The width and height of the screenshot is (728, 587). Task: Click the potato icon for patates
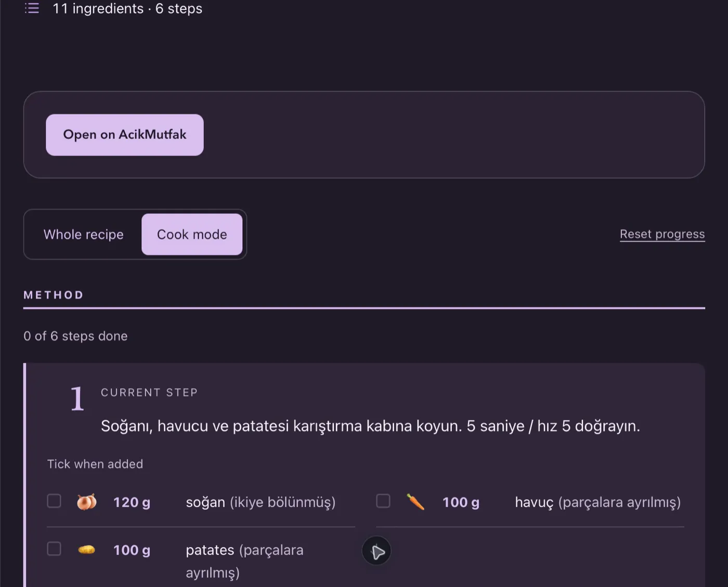[86, 550]
